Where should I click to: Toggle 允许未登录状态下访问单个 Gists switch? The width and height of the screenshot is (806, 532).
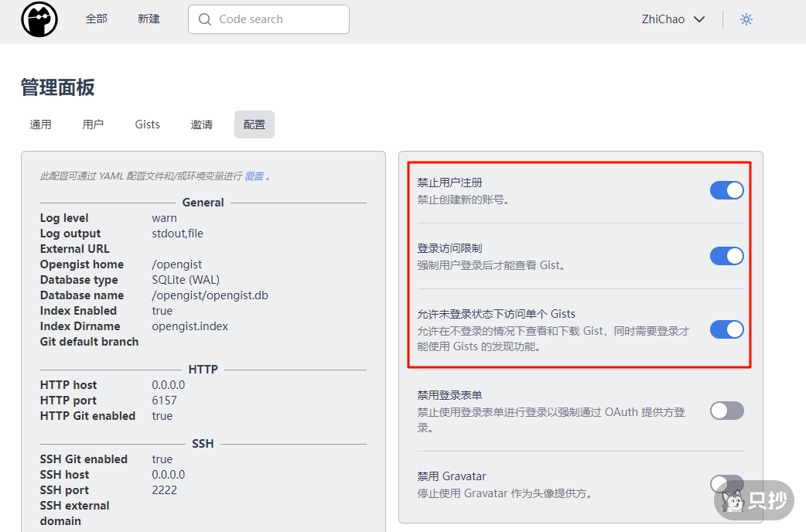coord(726,329)
